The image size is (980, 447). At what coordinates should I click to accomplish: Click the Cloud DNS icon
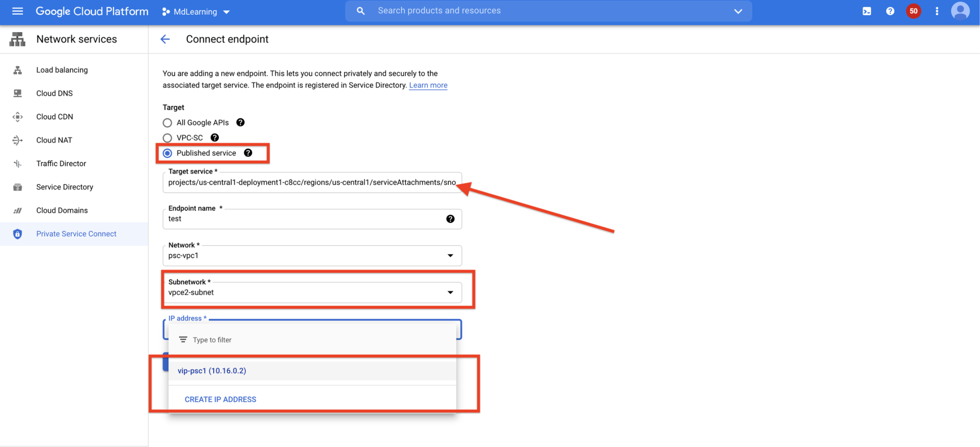coord(17,93)
